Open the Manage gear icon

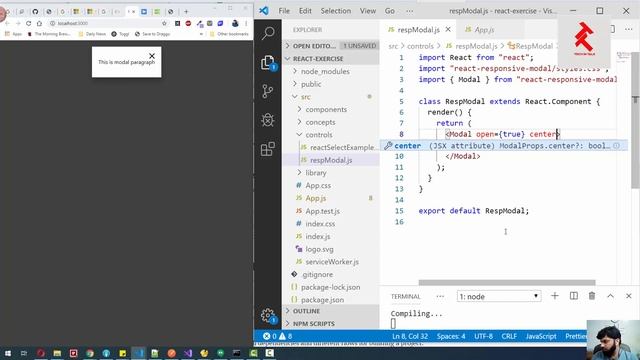click(268, 315)
